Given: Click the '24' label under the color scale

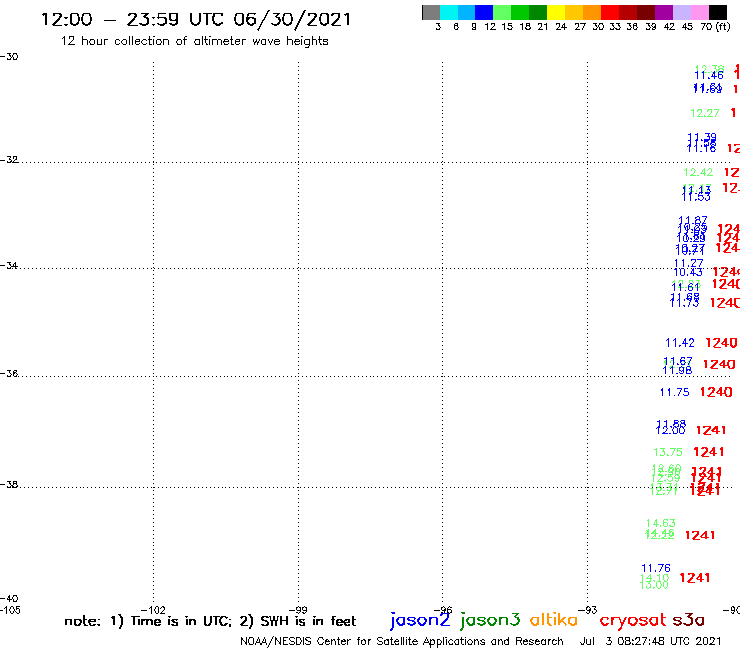Looking at the screenshot, I should 561,27.
